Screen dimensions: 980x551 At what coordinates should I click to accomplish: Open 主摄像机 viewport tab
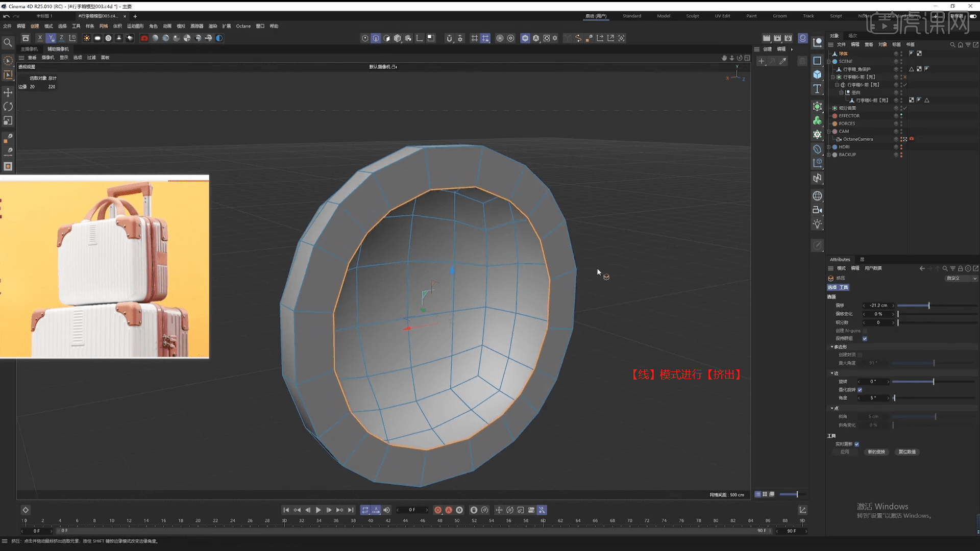point(29,49)
